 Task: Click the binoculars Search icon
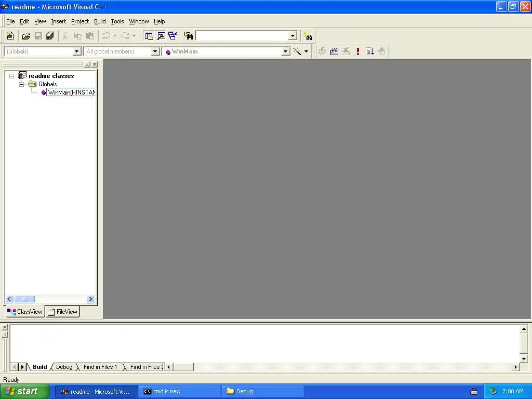pos(308,36)
